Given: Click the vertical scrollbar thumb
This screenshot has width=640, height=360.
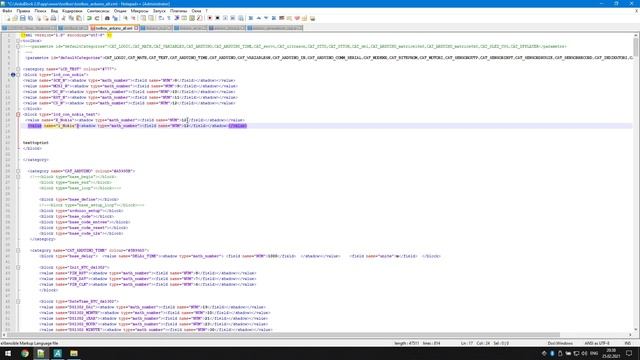Looking at the screenshot, I should (x=636, y=48).
